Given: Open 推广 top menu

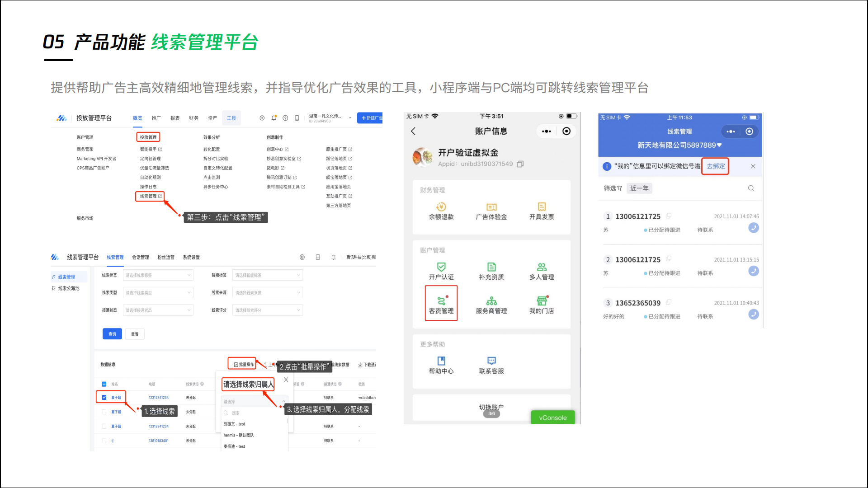Looking at the screenshot, I should (x=156, y=118).
